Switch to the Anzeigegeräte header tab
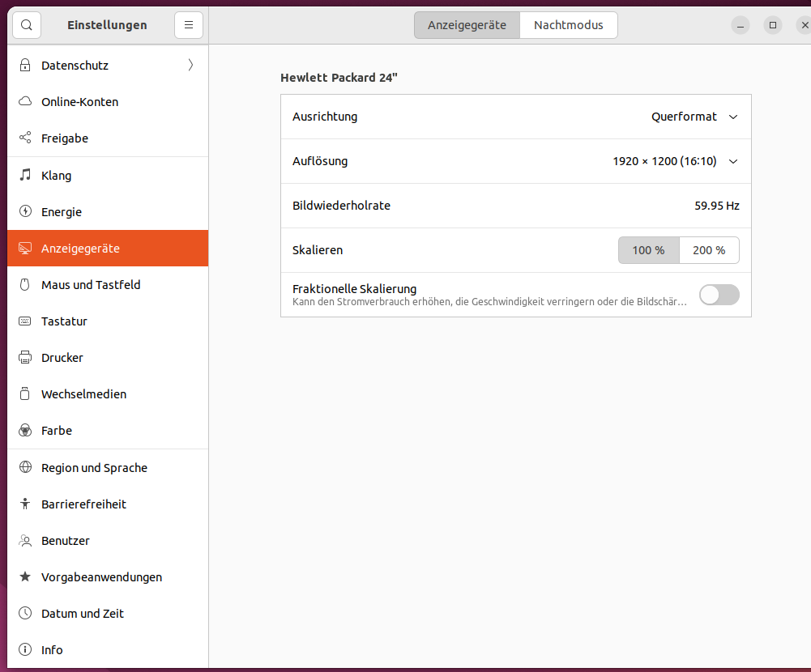This screenshot has width=811, height=672. [467, 25]
